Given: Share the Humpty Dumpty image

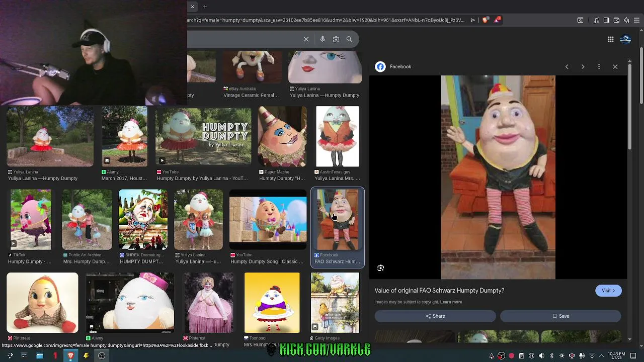Looking at the screenshot, I should (435, 316).
